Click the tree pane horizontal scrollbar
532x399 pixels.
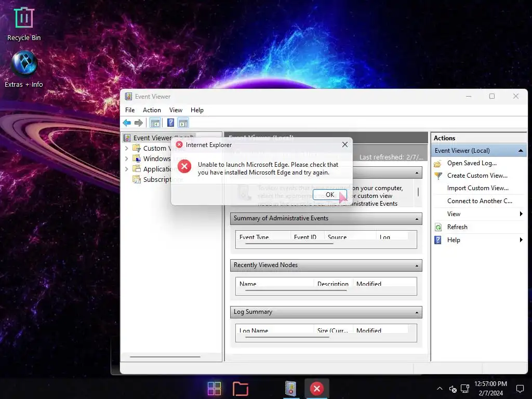(165, 356)
